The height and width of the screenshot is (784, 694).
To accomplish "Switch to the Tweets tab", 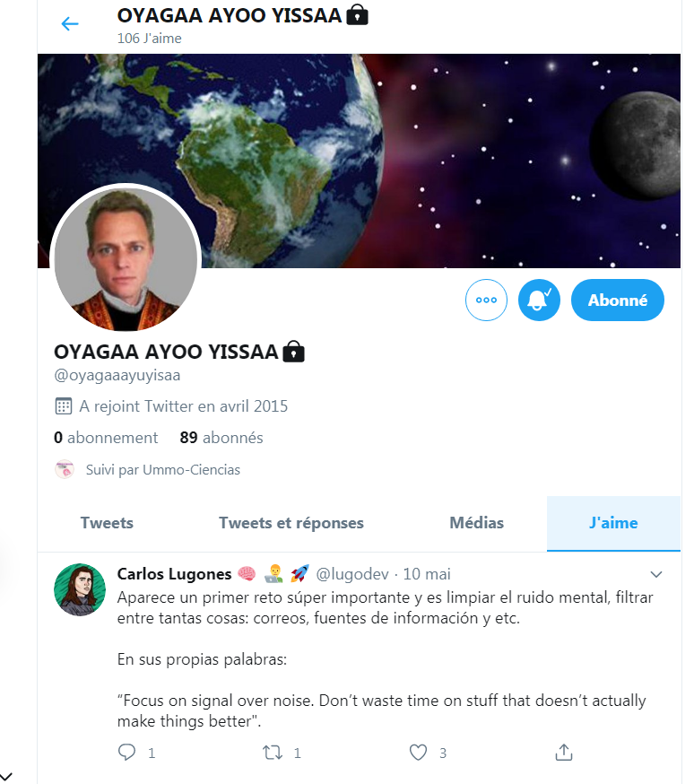I will pyautogui.click(x=107, y=523).
